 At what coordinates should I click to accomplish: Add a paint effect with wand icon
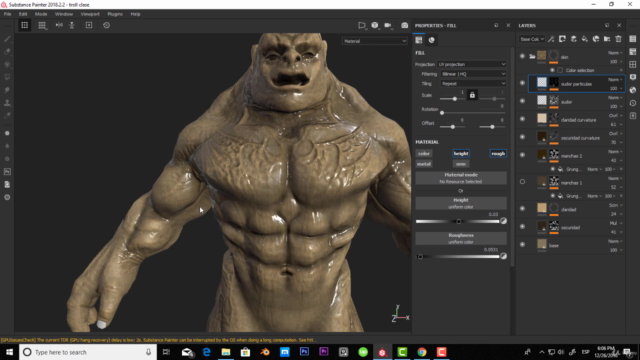point(551,39)
